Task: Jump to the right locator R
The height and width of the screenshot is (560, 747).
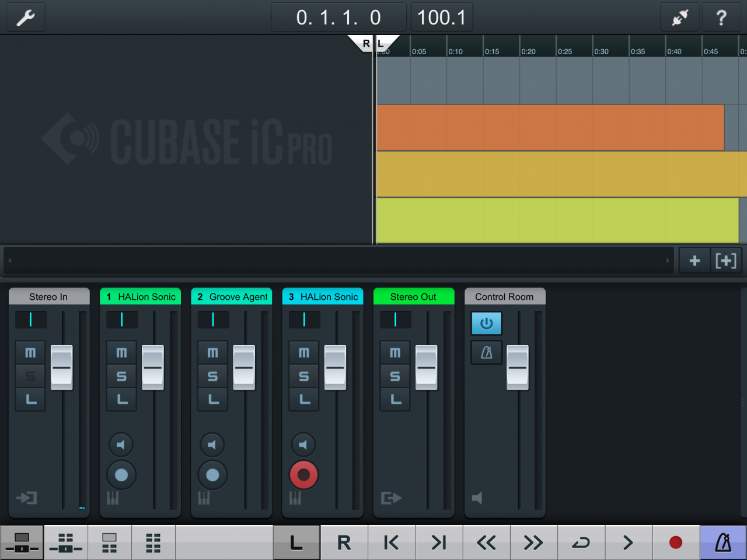Action: 344,542
